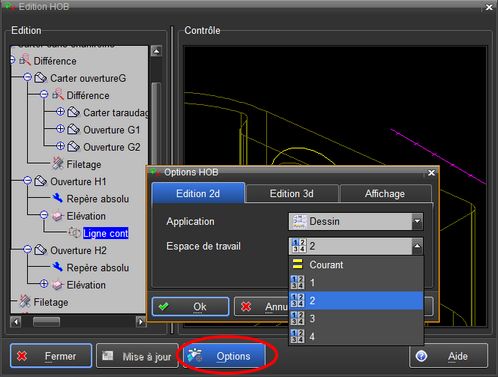Click the tree horizontal scrollbar right arrow
This screenshot has width=498, height=377.
(141, 322)
